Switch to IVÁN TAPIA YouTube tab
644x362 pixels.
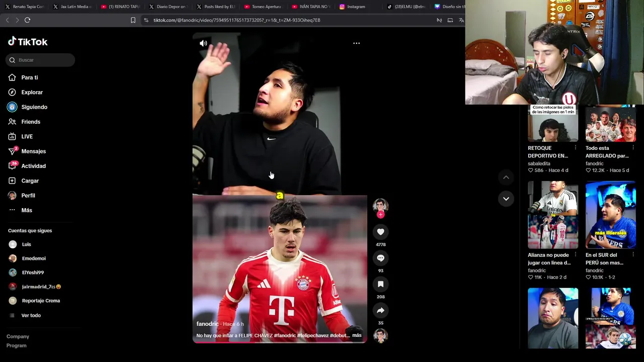(310, 7)
